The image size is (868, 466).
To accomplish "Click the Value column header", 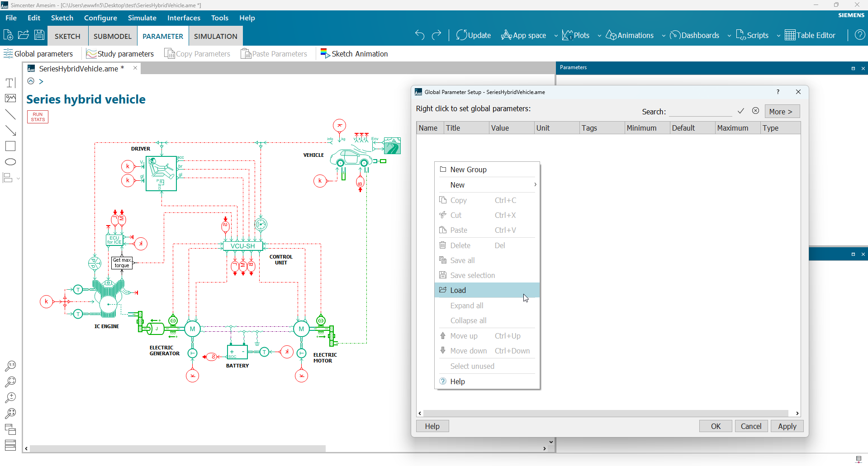I will pos(511,128).
